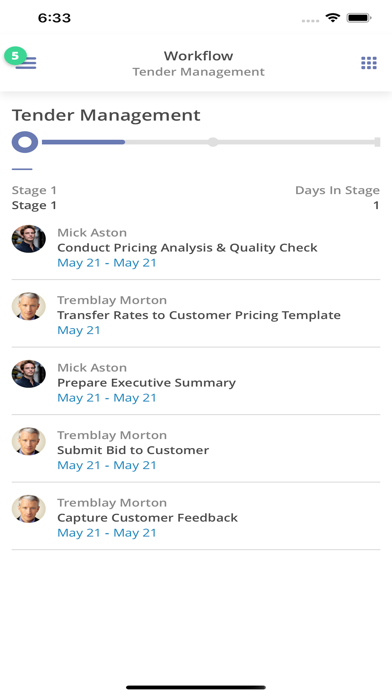
Task: Select the final stage end marker
Action: tap(377, 142)
